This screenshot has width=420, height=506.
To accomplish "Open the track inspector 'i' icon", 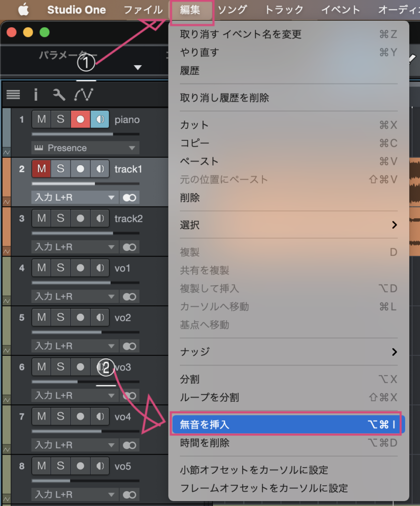I will [36, 94].
